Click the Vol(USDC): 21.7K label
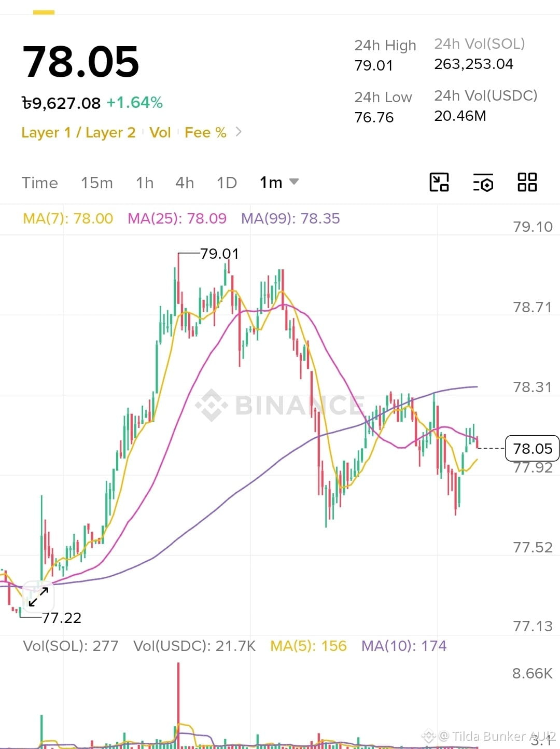This screenshot has height=749, width=560. pyautogui.click(x=194, y=646)
